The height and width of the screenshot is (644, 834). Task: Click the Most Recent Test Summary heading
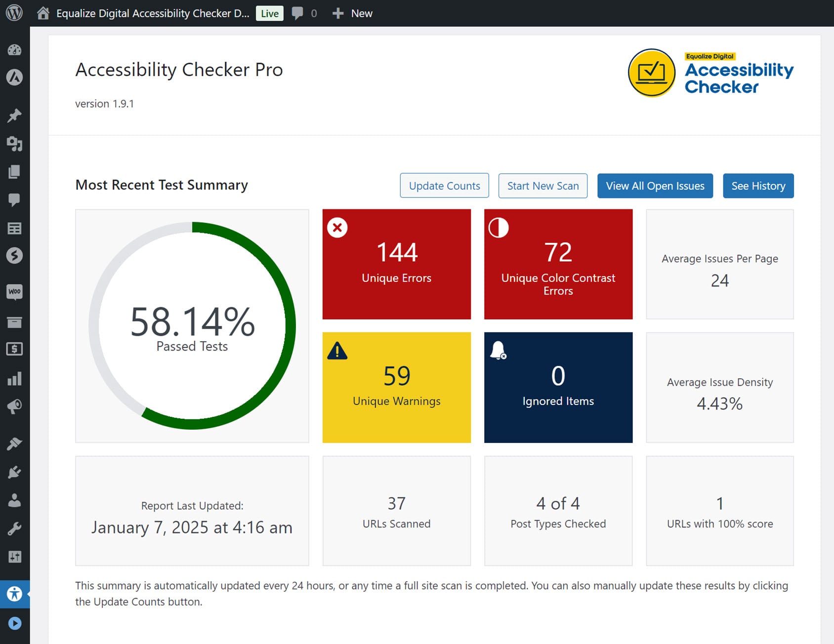[x=162, y=185]
